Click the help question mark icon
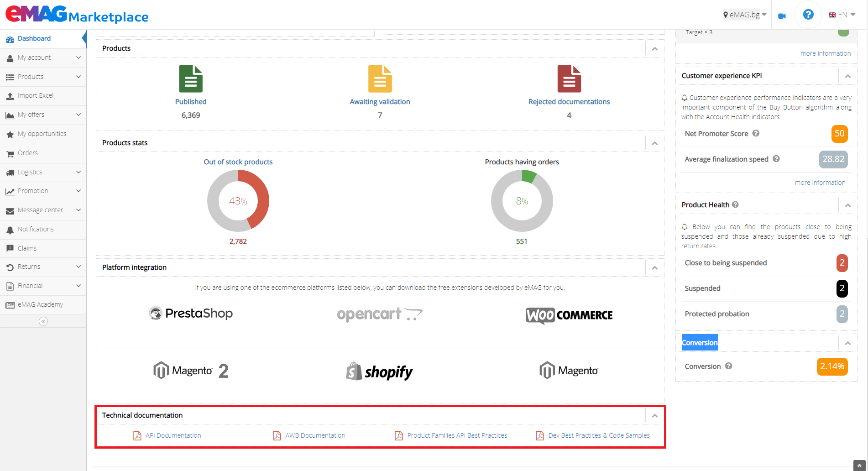 [808, 14]
